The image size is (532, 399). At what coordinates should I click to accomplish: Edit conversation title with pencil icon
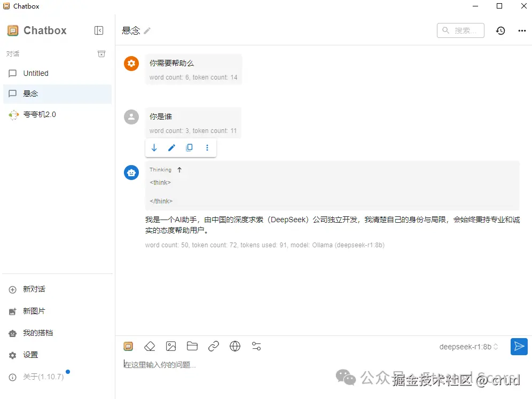[x=147, y=31]
